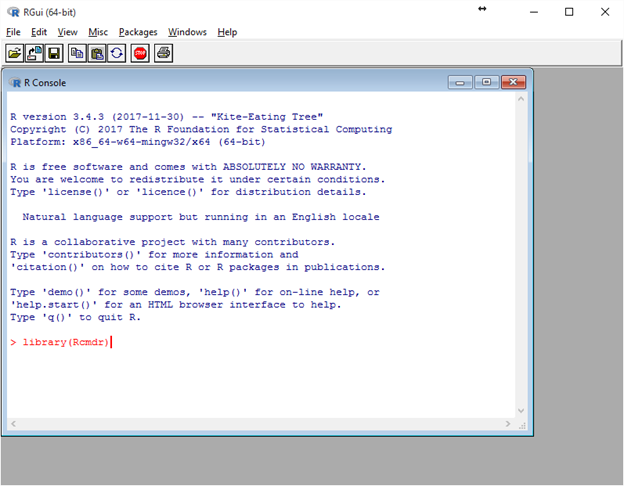Expand the Misc menu
Viewport: 624px width, 486px height.
pos(98,32)
